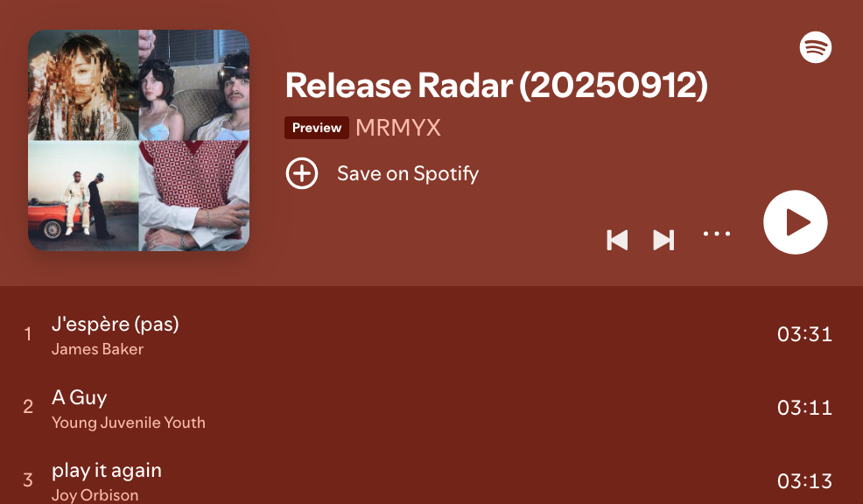Viewport: 863px width, 504px height.
Task: Open the three-dot more options menu
Action: [717, 234]
